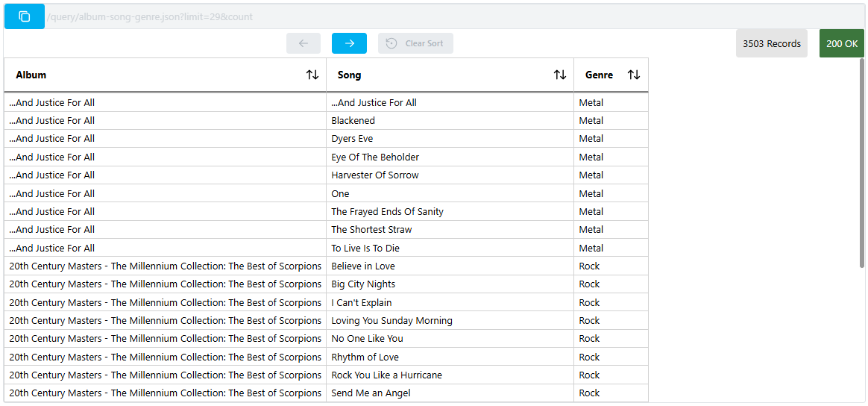Click the Clear Sort reset icon

[x=391, y=43]
